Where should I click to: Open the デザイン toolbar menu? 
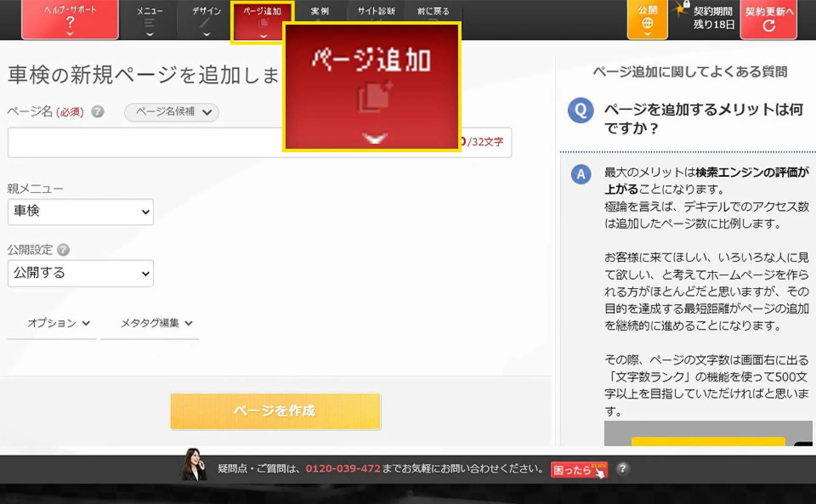pos(206,20)
